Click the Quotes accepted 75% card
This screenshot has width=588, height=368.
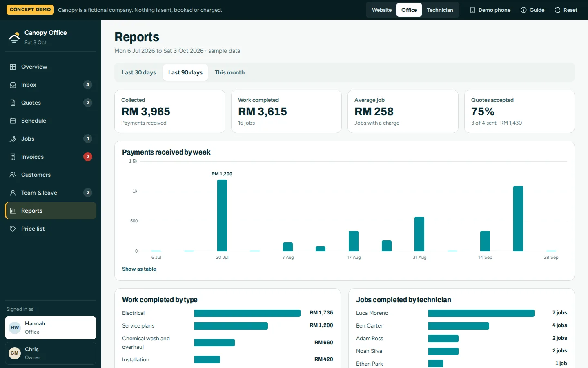(x=519, y=111)
